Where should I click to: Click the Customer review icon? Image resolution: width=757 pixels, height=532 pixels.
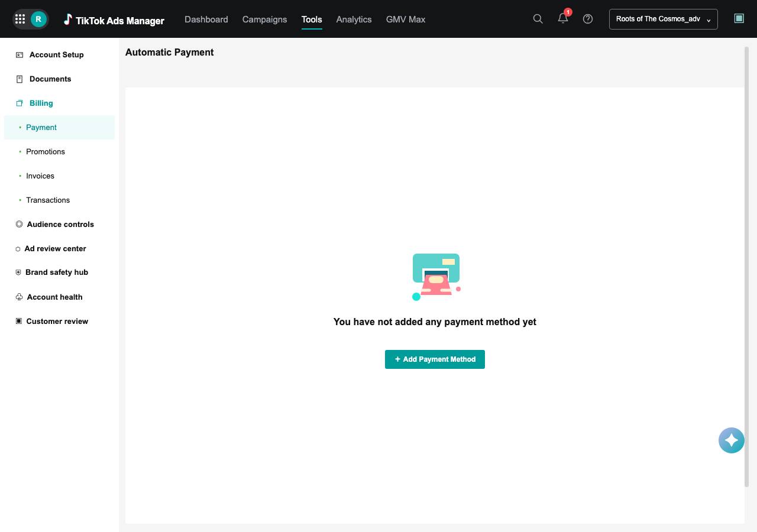(x=18, y=321)
